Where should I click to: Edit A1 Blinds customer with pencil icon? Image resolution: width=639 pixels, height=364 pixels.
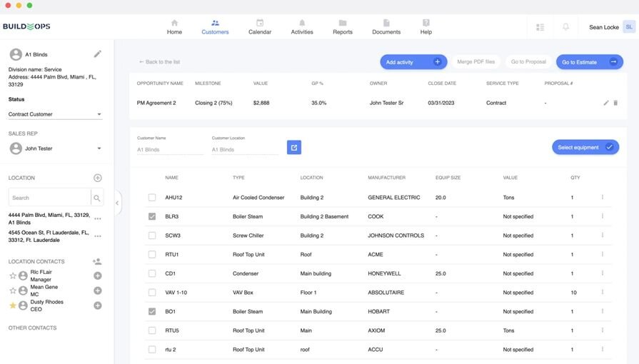point(97,54)
